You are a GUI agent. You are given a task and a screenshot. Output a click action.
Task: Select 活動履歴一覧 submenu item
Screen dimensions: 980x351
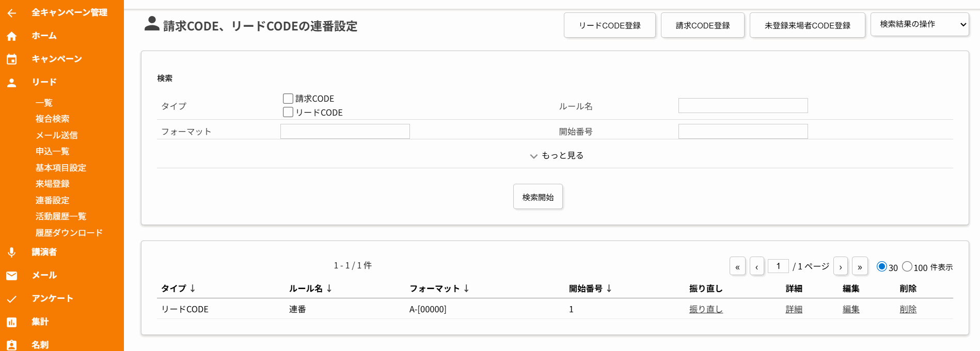[x=60, y=216]
